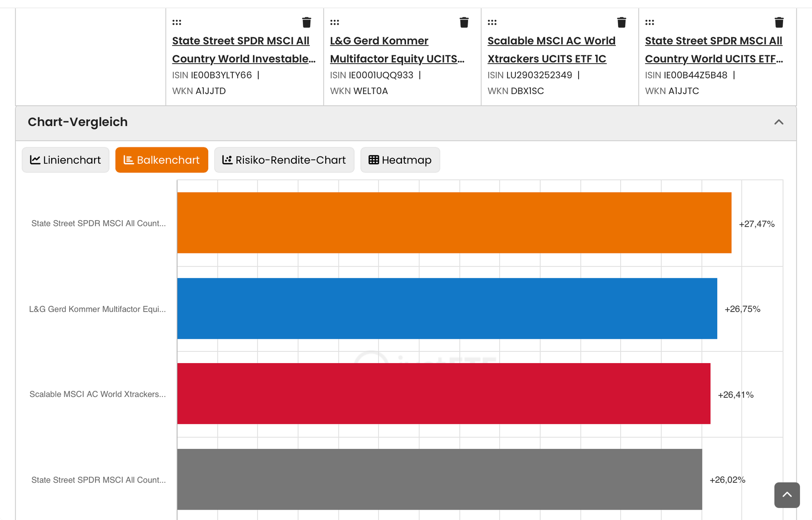The width and height of the screenshot is (812, 520).
Task: Click drag handle of L&G Gerd Kommer column
Action: coord(335,22)
